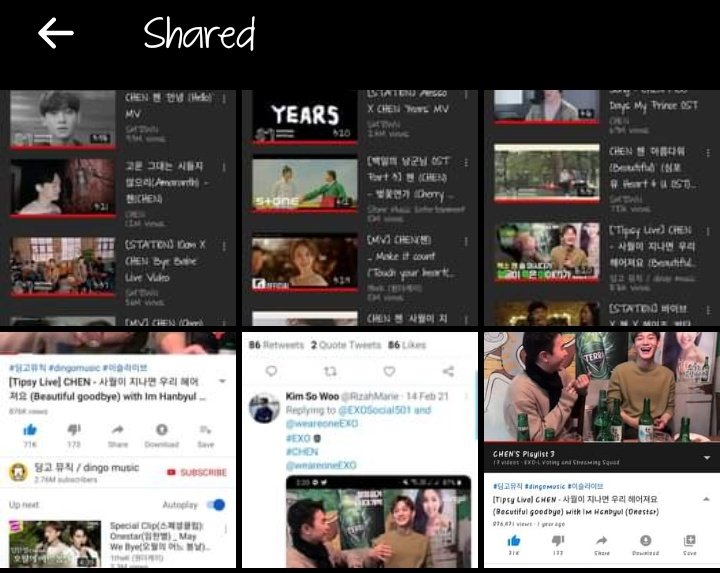Viewport: 720px width, 573px height.
Task: Open options for the Special Clip Up next video
Action: pyautogui.click(x=225, y=529)
